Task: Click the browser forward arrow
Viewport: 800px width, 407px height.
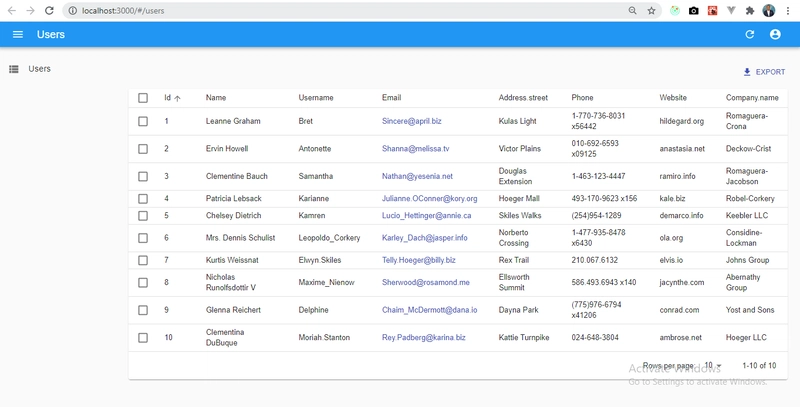Action: point(30,11)
